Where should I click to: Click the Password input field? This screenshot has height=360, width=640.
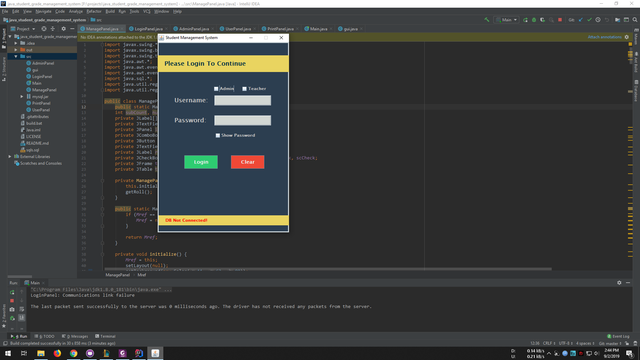242,120
